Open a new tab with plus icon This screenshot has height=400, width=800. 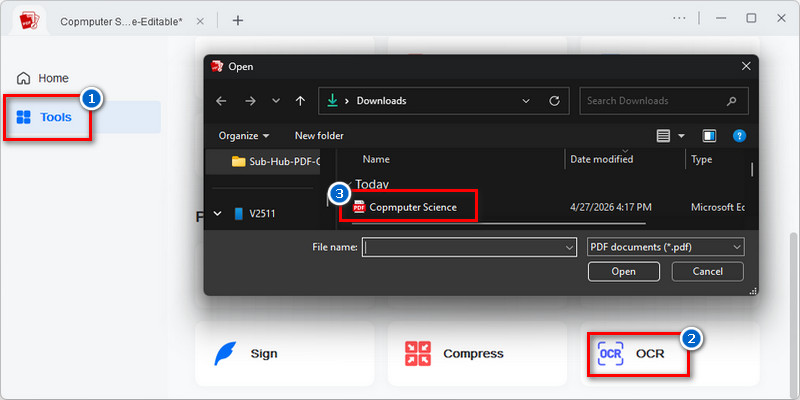pos(238,20)
